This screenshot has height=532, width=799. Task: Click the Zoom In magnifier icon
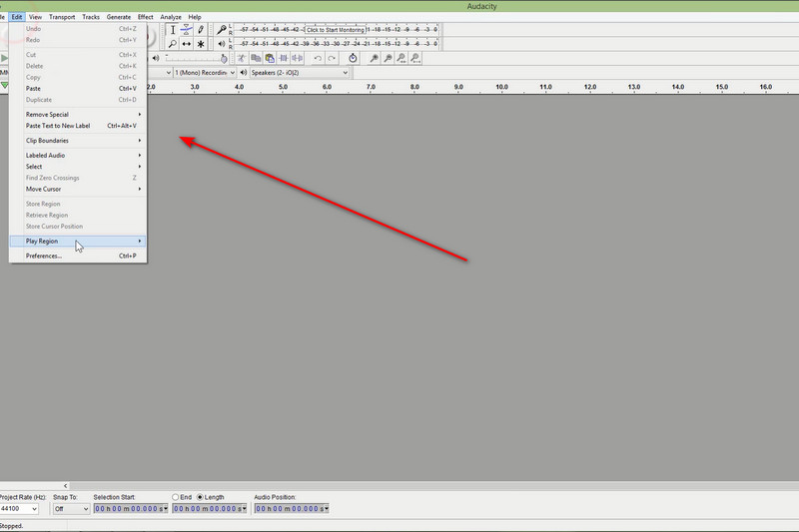pos(375,59)
